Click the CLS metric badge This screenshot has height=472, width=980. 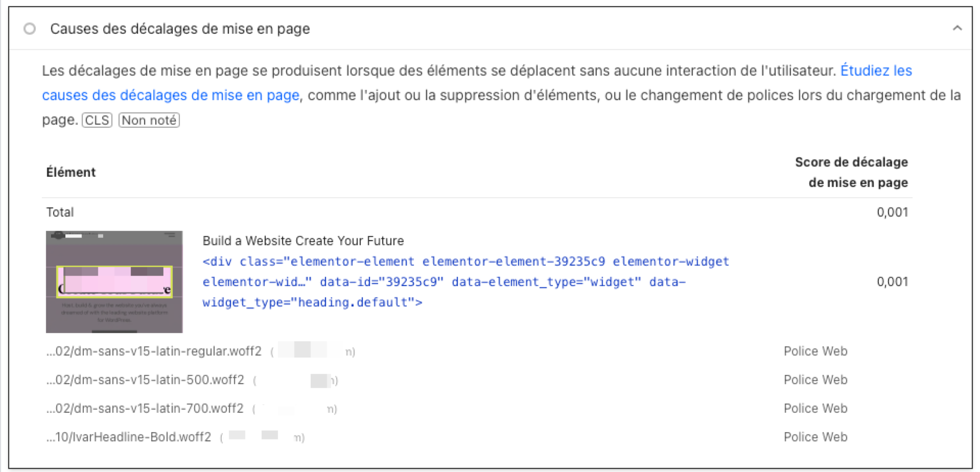tap(97, 120)
